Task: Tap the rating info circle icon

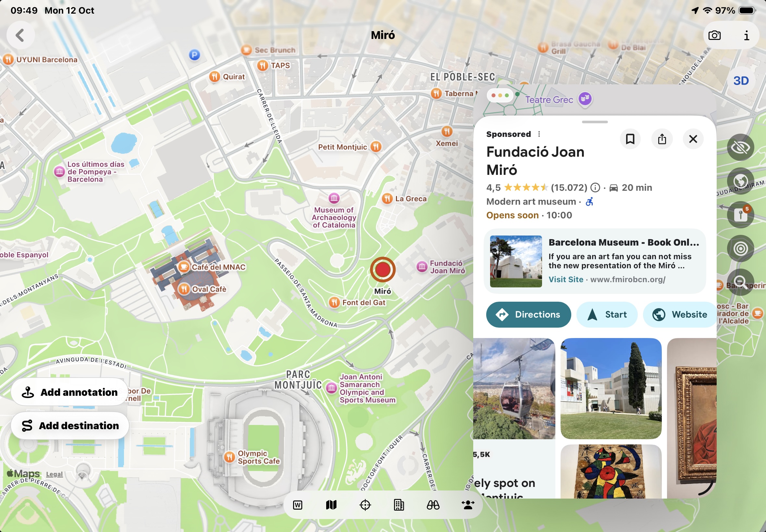Action: click(595, 188)
